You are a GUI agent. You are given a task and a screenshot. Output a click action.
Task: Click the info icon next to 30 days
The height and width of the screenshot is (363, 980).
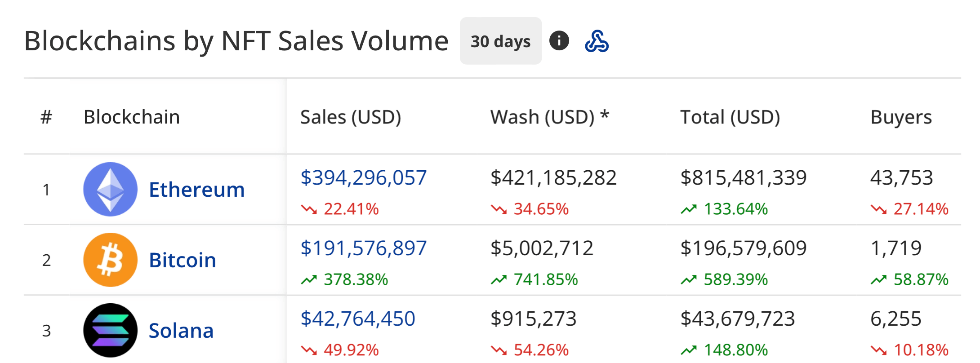[x=559, y=41]
